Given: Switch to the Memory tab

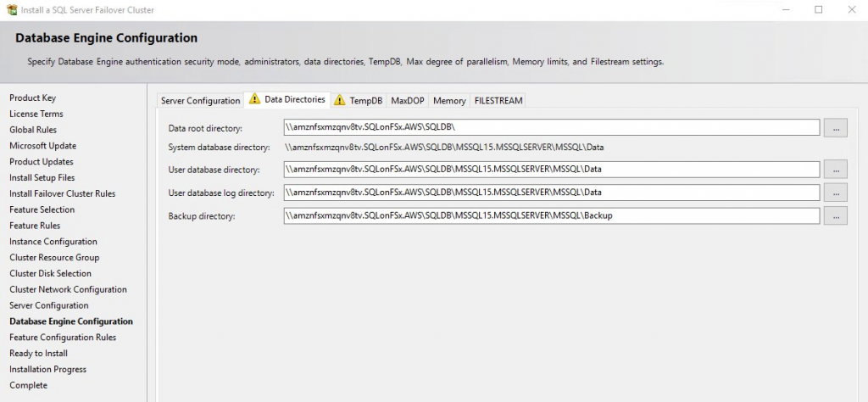Looking at the screenshot, I should tap(449, 101).
